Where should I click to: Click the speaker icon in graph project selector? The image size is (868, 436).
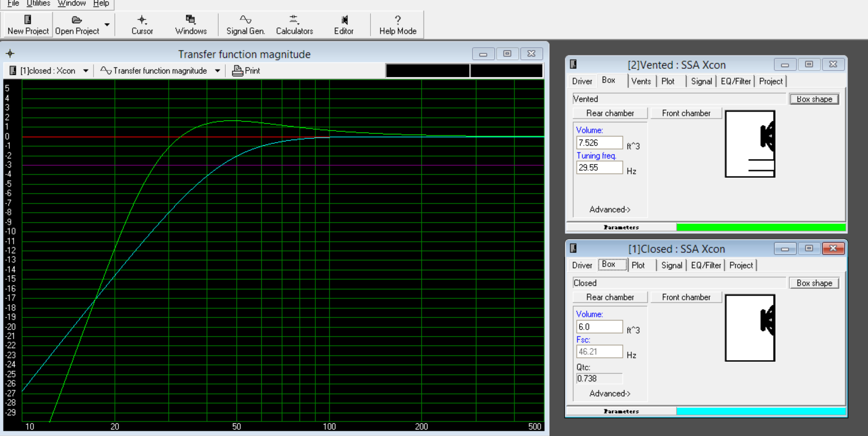(x=13, y=71)
